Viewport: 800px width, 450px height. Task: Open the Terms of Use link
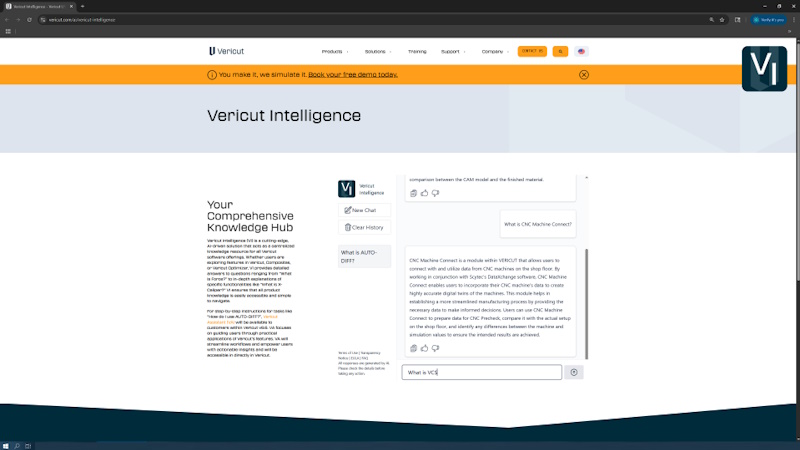[348, 353]
